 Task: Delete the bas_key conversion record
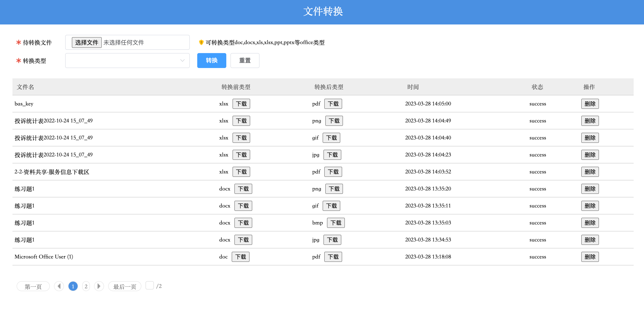pos(590,104)
